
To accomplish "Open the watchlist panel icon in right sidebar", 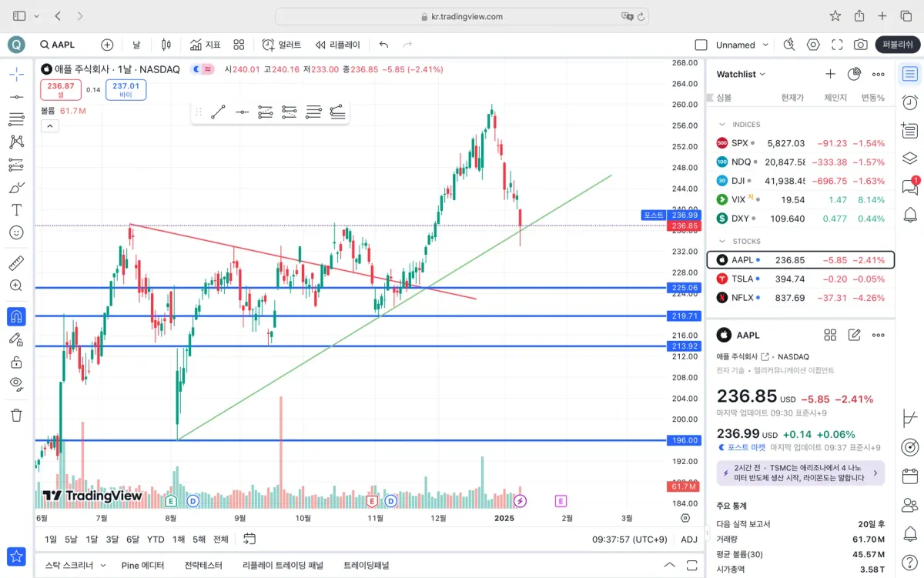I will pyautogui.click(x=910, y=74).
